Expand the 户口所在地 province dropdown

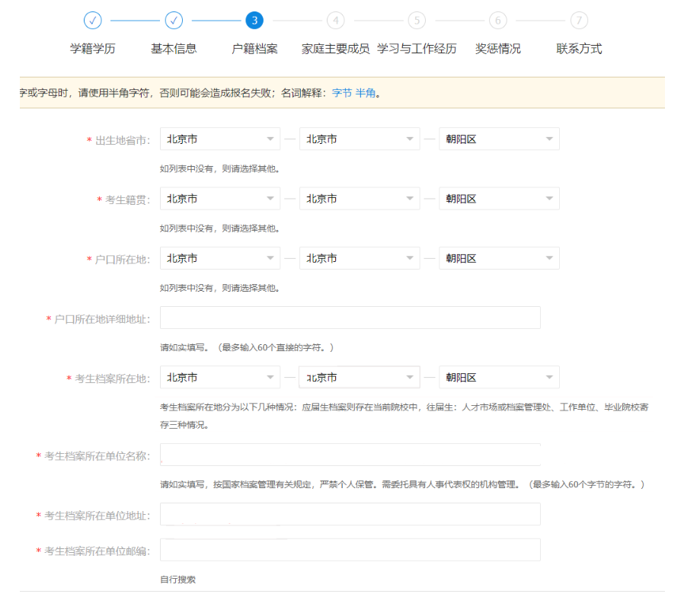(219, 258)
